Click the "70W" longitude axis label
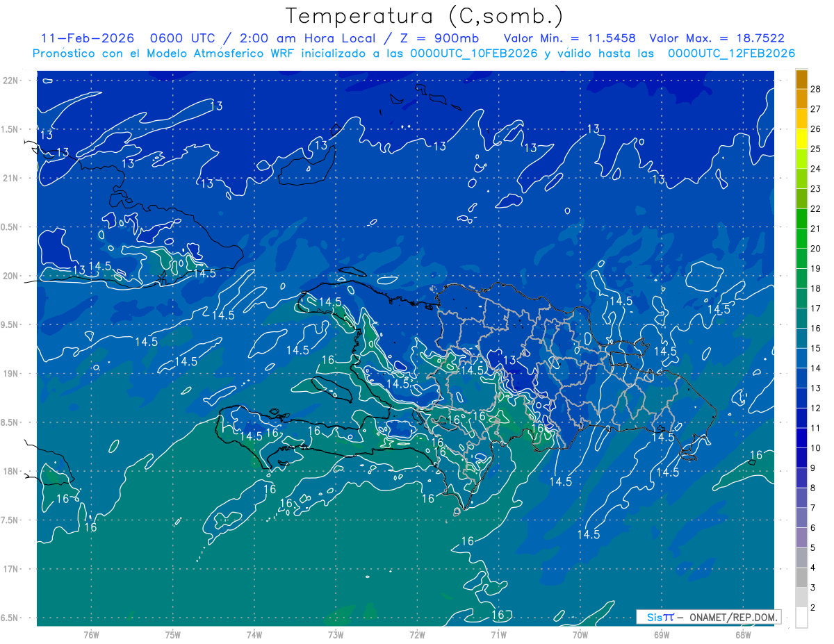 [x=580, y=635]
